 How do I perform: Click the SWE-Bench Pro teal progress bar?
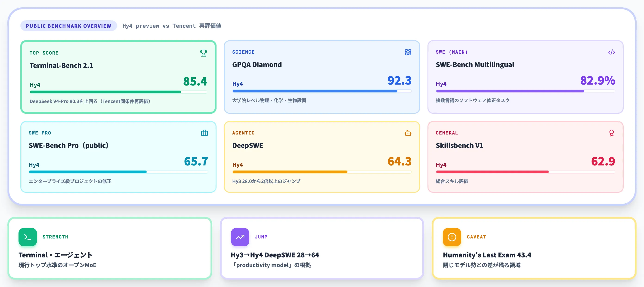[118, 172]
